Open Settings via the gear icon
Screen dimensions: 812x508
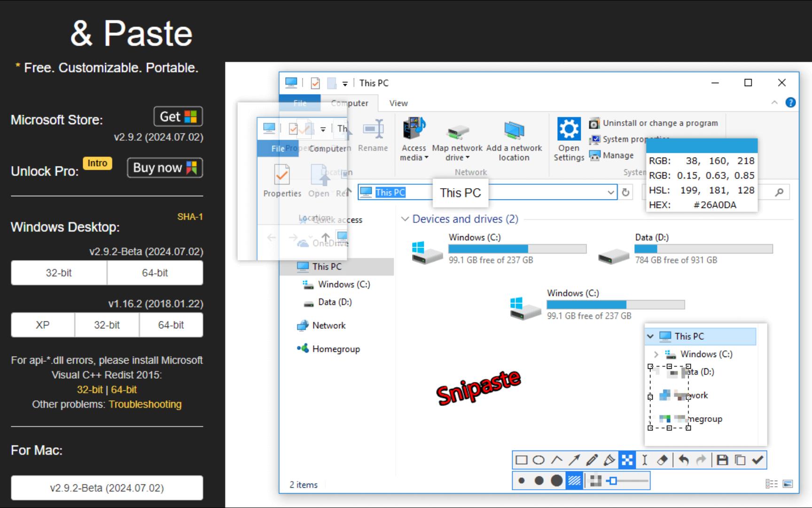[569, 128]
